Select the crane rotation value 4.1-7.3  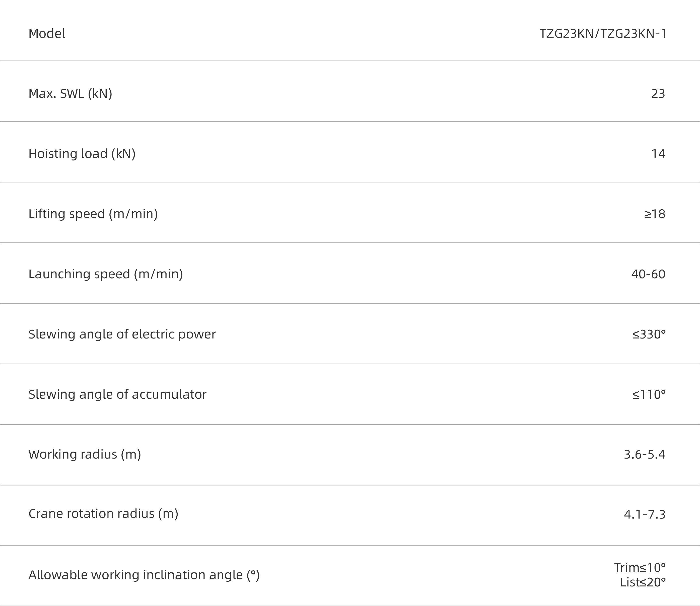pos(645,515)
